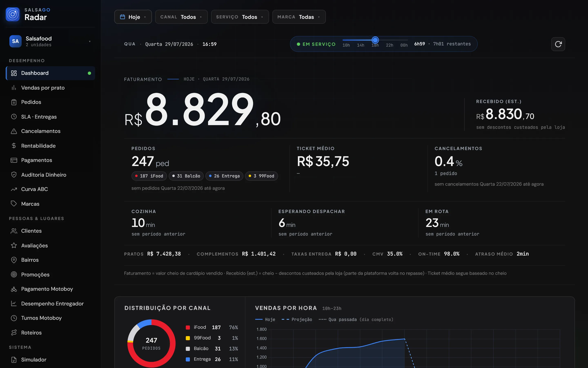Click the 18h timeline tick label

pos(375,45)
